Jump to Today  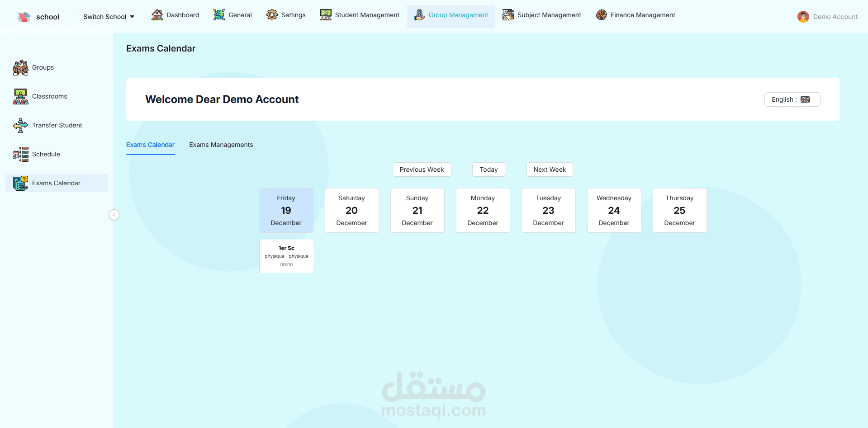tap(489, 169)
